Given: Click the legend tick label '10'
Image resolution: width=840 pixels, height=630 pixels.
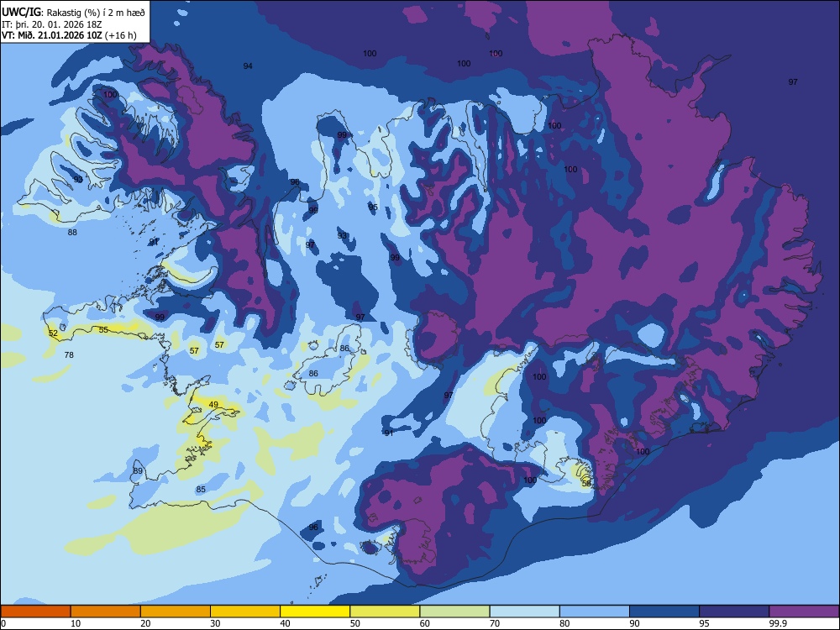Looking at the screenshot, I should pos(76,623).
